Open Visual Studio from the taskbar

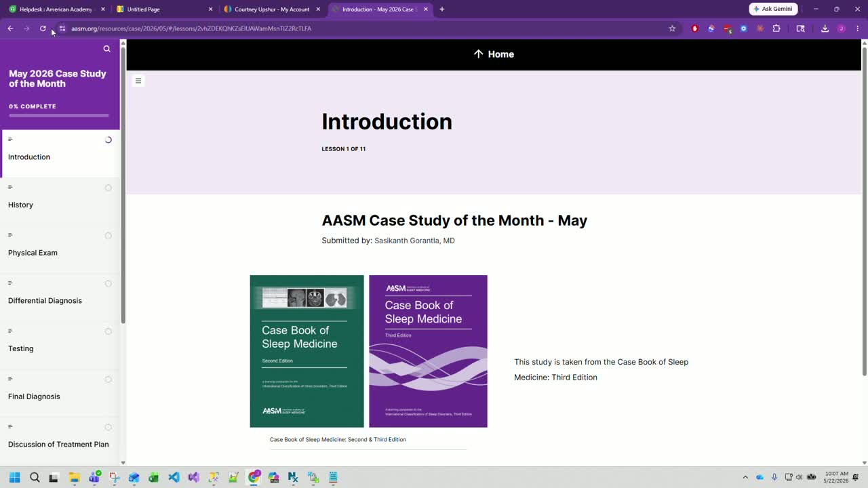click(x=193, y=477)
